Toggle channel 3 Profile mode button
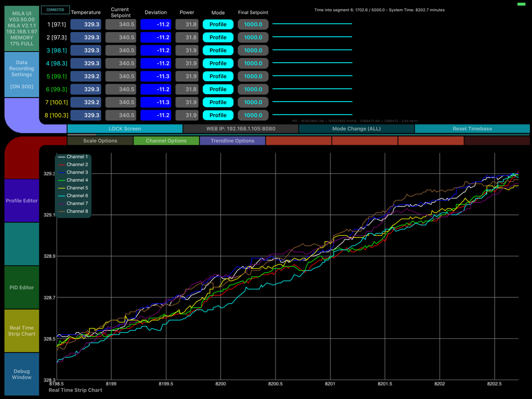 click(218, 50)
